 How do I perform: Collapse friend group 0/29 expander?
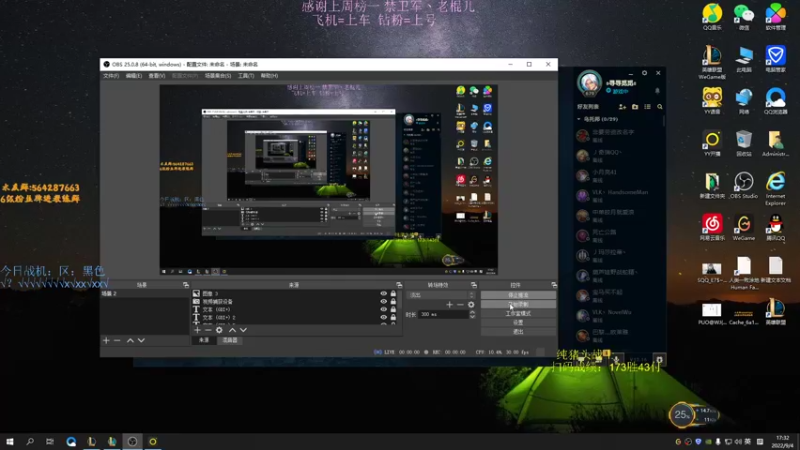(579, 119)
